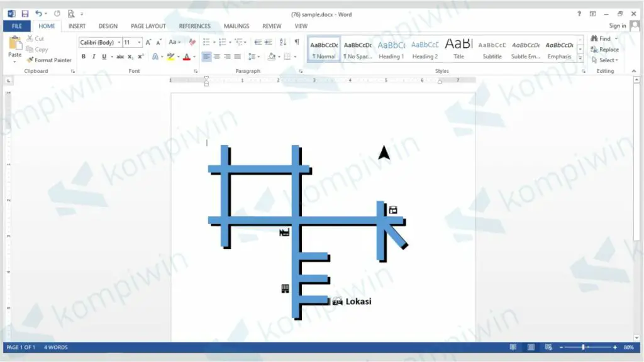
Task: Open the MAILINGS ribbon tab
Action: point(236,26)
